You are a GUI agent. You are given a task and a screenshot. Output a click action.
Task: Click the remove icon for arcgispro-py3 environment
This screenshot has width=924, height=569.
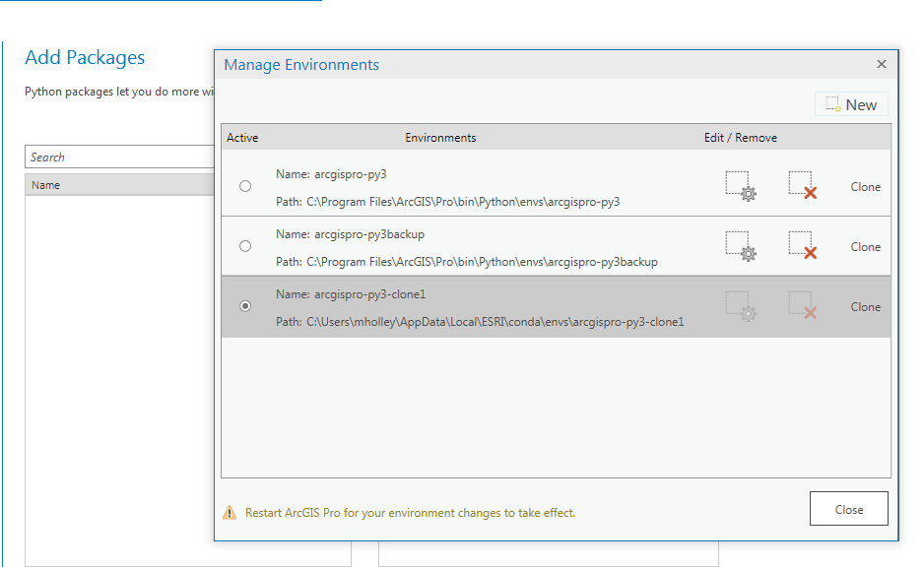point(803,185)
